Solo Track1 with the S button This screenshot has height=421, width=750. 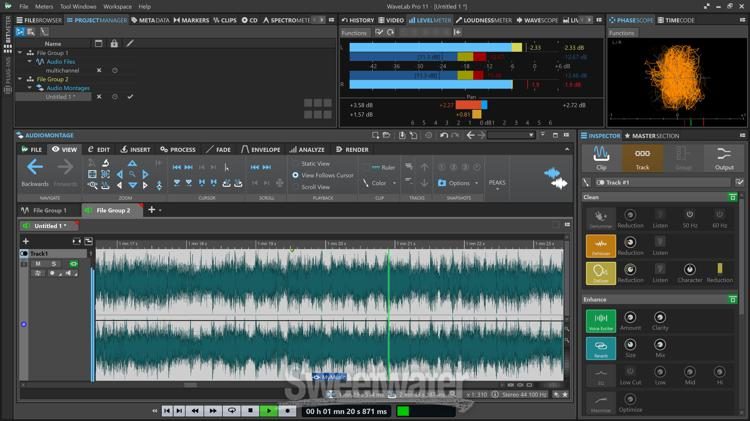52,264
